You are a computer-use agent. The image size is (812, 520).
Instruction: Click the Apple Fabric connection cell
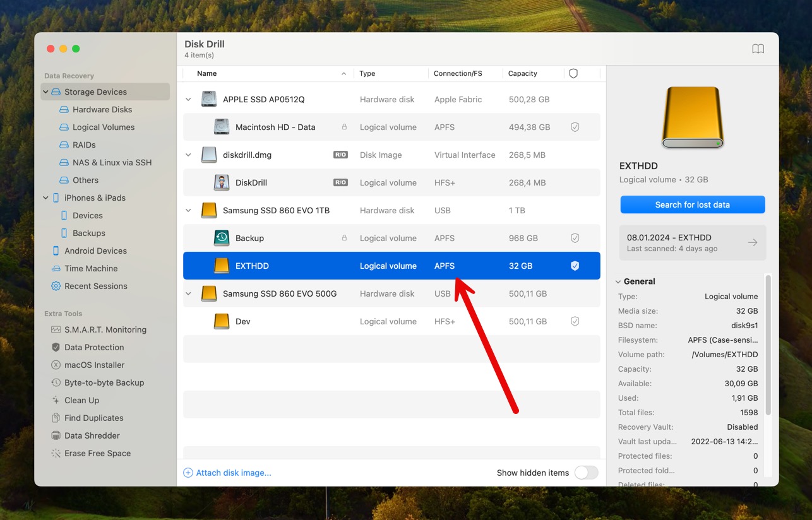pos(458,100)
